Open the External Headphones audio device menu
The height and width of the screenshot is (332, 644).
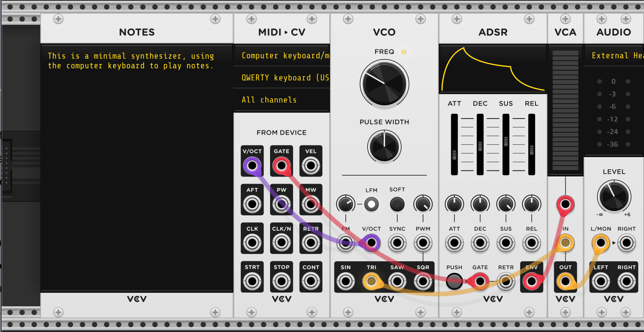click(614, 56)
